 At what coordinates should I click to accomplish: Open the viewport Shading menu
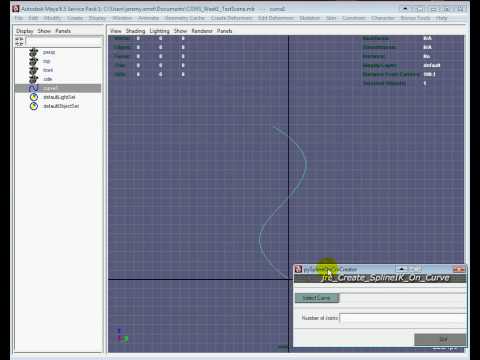[x=135, y=31]
